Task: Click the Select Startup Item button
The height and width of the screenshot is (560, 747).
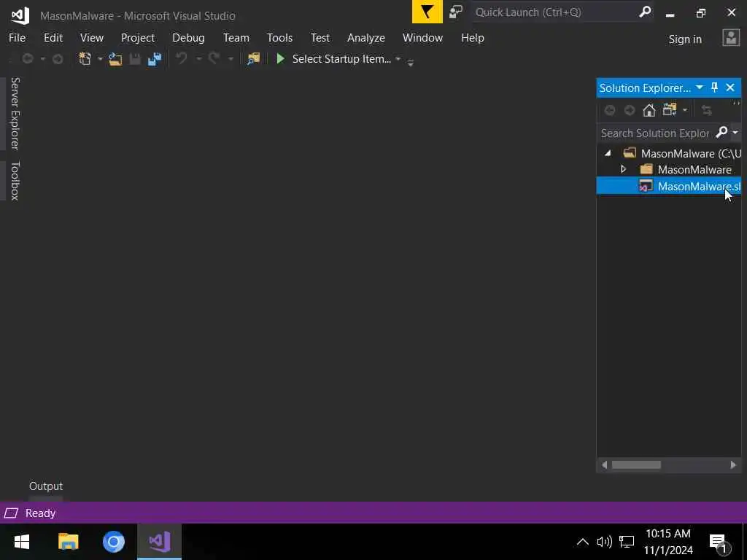Action: [341, 59]
